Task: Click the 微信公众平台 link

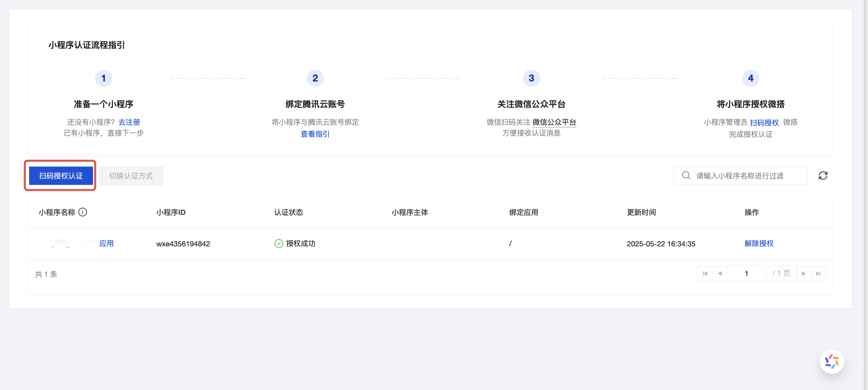Action: [554, 122]
